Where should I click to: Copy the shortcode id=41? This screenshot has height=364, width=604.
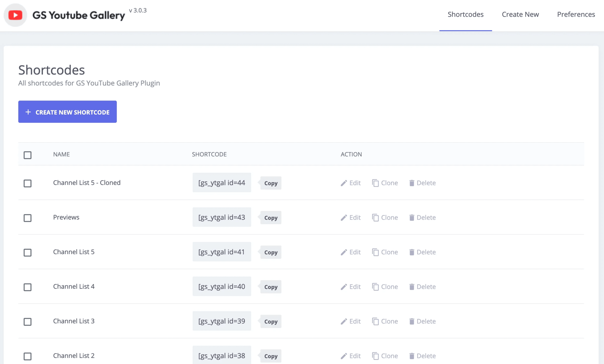271,252
